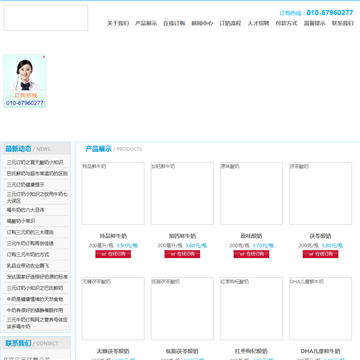Open 付款方式 nav item
This screenshot has width=360, height=360.
286,23
